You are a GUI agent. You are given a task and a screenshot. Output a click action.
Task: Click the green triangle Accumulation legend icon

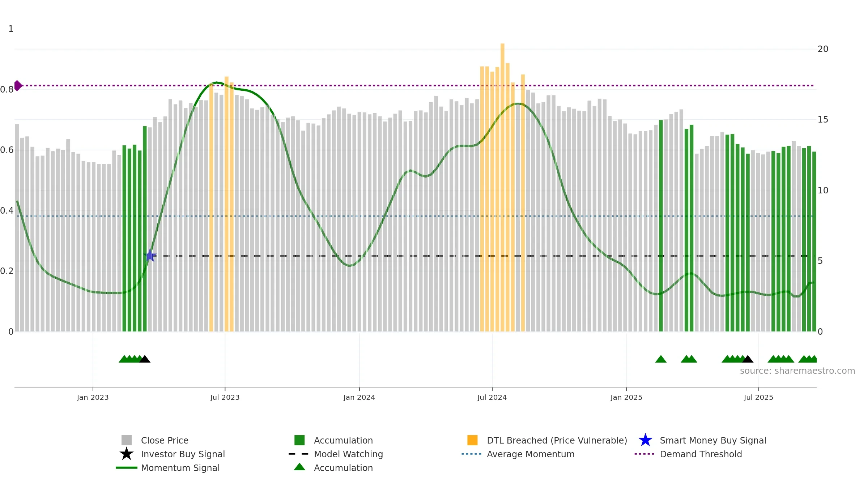click(299, 467)
